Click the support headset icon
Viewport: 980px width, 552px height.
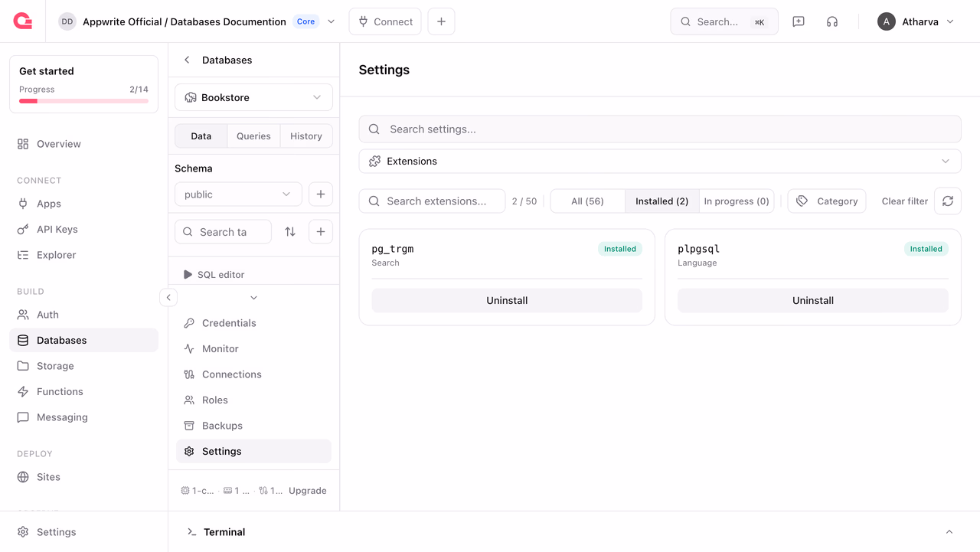pos(832,21)
